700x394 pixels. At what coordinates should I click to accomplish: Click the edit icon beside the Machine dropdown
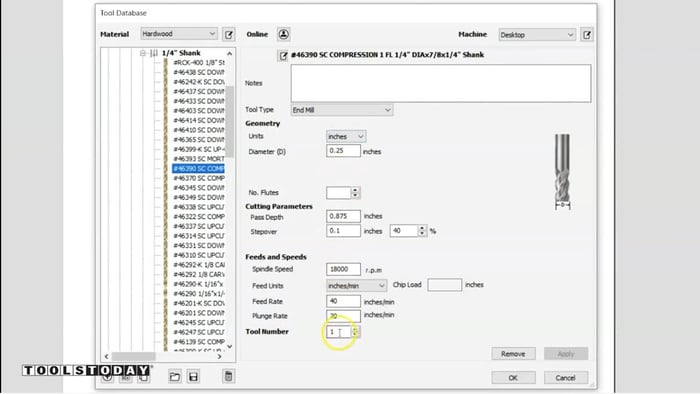(x=587, y=34)
